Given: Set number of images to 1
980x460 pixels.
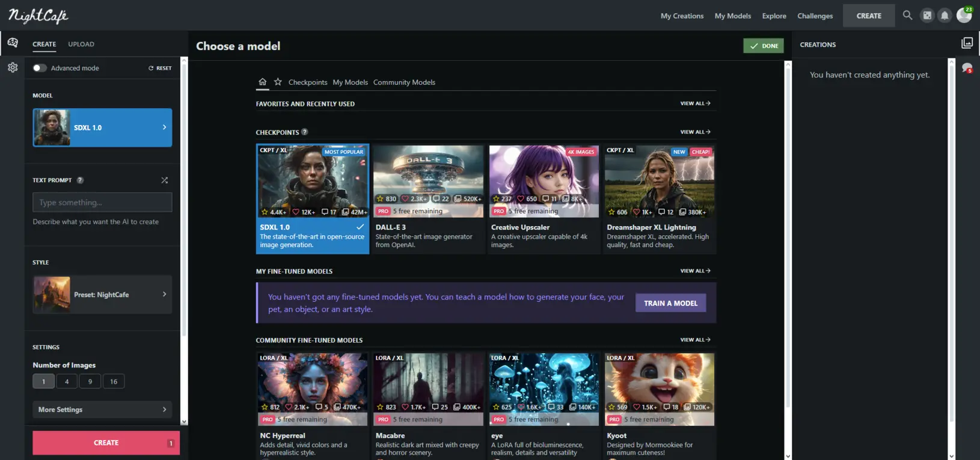Looking at the screenshot, I should 43,381.
